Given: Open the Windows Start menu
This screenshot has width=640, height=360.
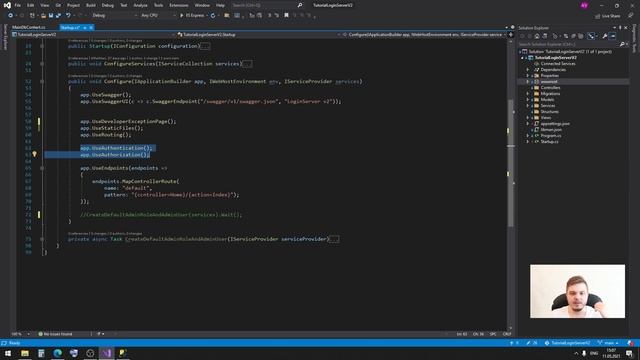Looking at the screenshot, I should coord(8,353).
